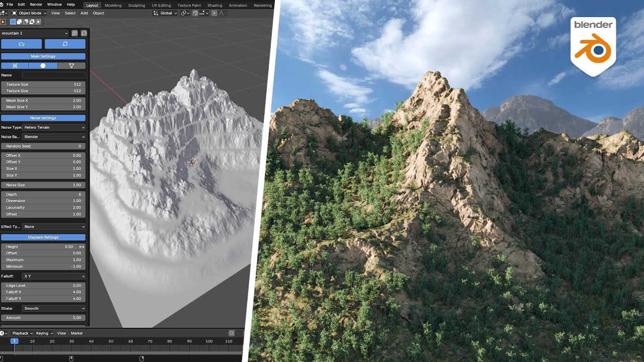This screenshot has width=644, height=362.
Task: Open the Window menu
Action: coord(54,5)
